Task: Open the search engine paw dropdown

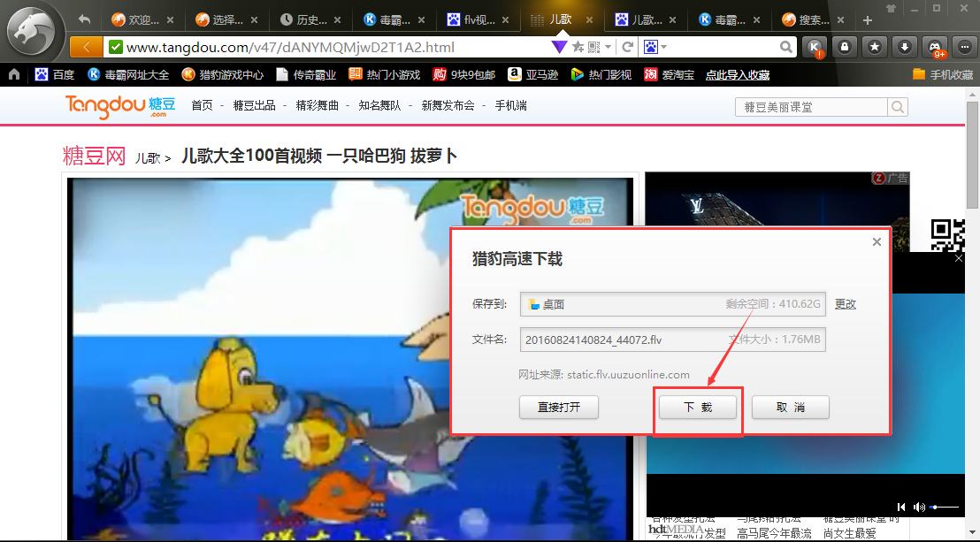Action: pyautogui.click(x=655, y=47)
